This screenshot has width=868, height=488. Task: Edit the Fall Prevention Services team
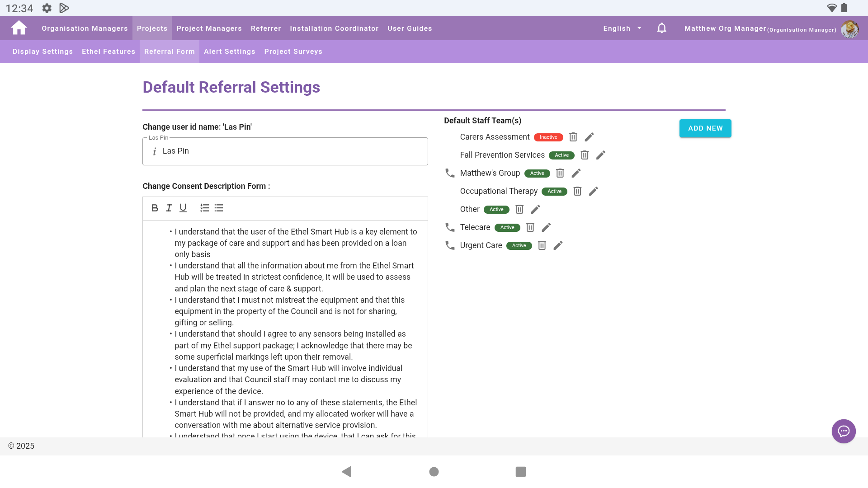pyautogui.click(x=601, y=155)
